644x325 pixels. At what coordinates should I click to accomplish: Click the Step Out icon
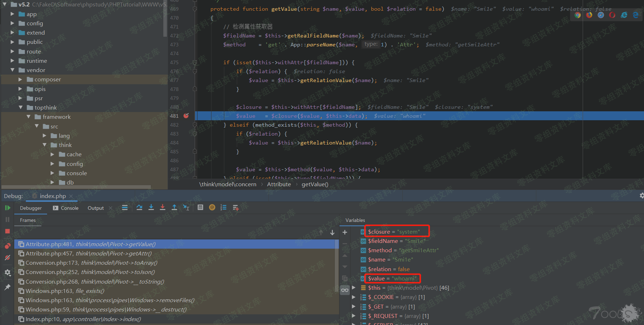(x=174, y=208)
